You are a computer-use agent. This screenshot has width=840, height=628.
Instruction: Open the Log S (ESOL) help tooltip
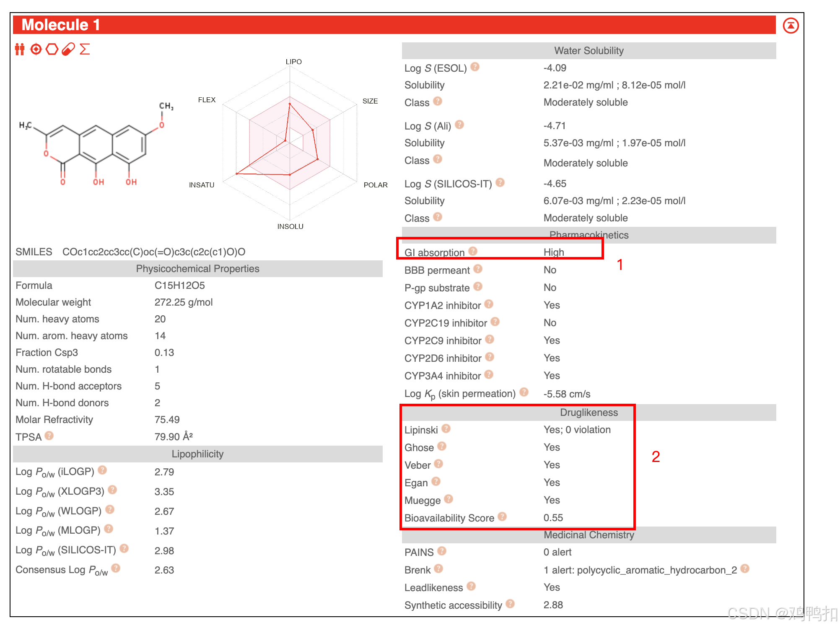pyautogui.click(x=475, y=67)
